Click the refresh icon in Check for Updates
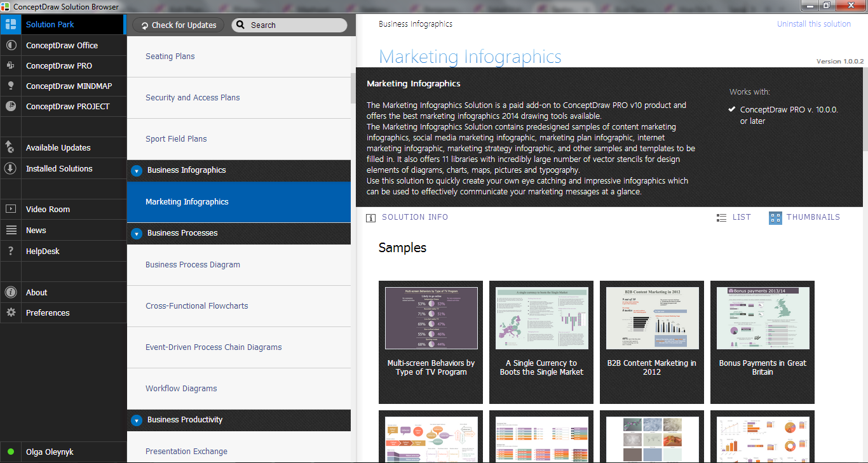Screen dimensions: 868x463 144,25
